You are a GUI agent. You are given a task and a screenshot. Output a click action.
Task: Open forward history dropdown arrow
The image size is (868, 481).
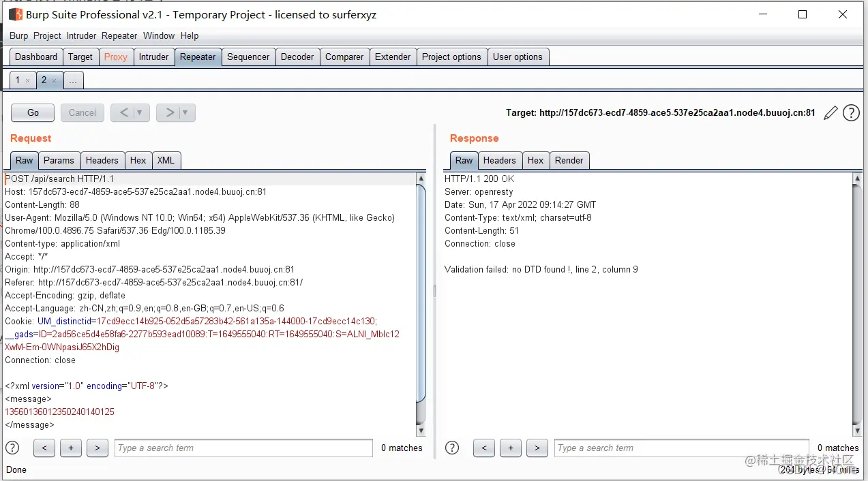click(x=186, y=112)
